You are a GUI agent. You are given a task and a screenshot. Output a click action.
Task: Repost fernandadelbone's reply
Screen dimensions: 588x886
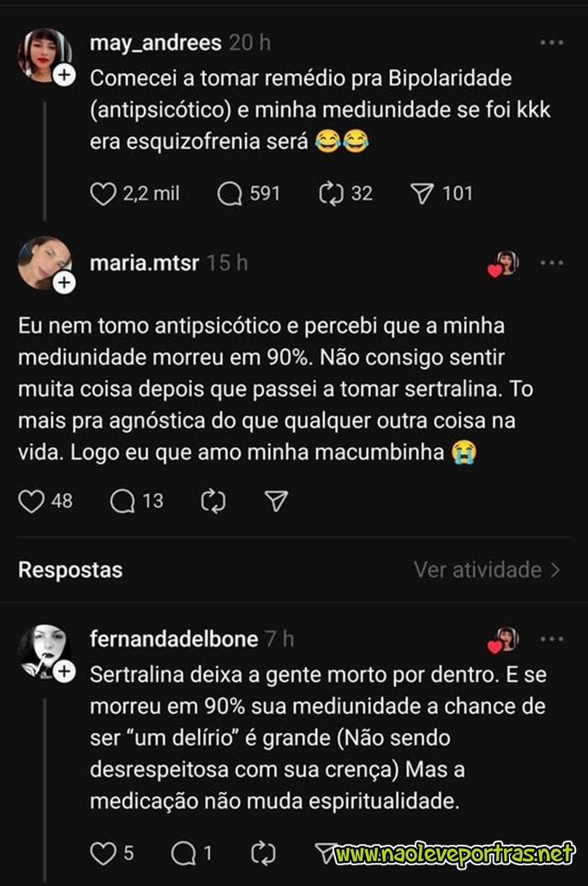tap(263, 853)
